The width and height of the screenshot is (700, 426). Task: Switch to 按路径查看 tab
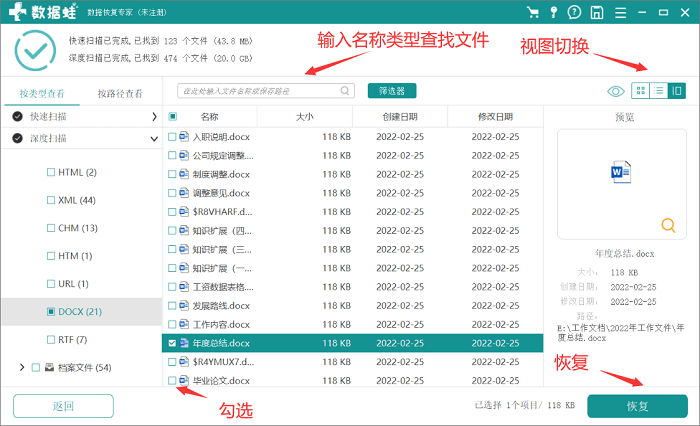point(120,93)
